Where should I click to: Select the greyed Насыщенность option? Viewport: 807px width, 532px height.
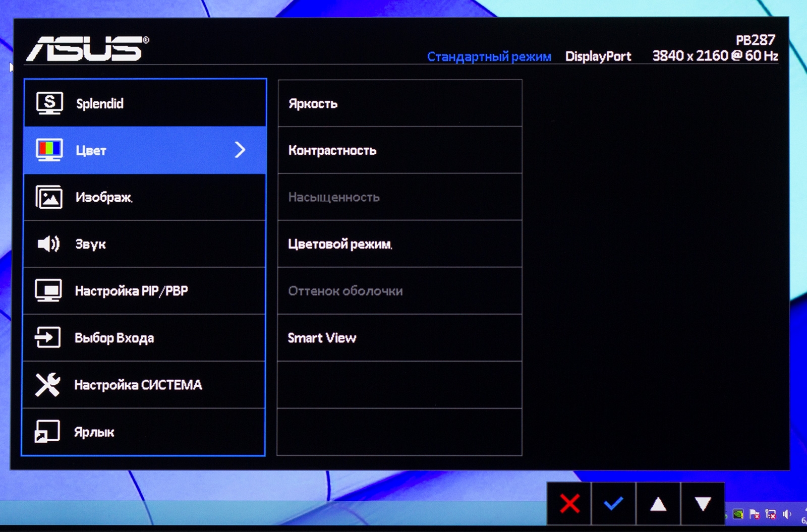point(399,197)
